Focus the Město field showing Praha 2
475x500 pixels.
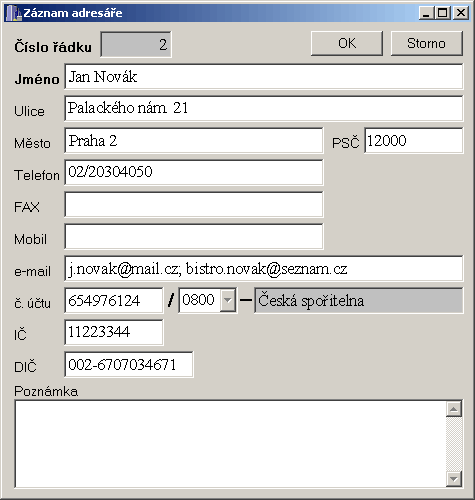pos(194,140)
